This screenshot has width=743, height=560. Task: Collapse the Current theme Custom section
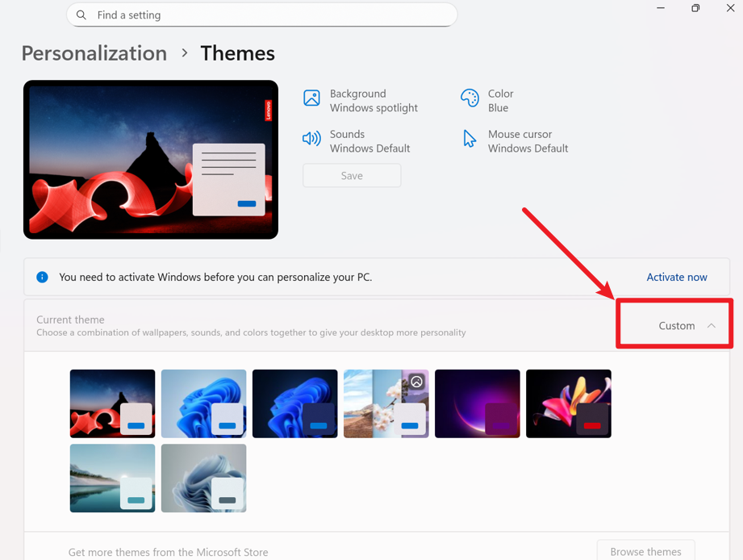[712, 325]
